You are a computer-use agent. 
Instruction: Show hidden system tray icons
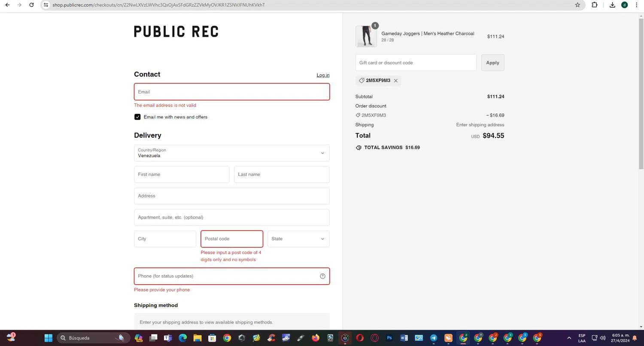point(569,338)
